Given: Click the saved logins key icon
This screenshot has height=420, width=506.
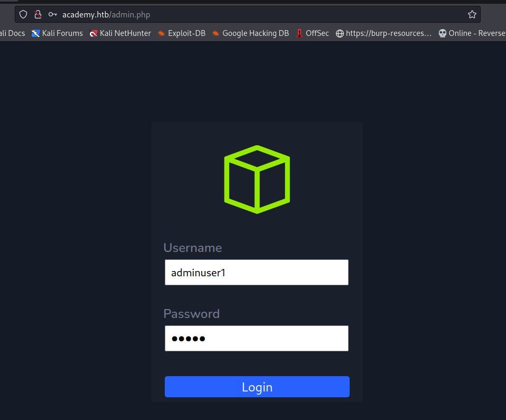Looking at the screenshot, I should tap(53, 14).
